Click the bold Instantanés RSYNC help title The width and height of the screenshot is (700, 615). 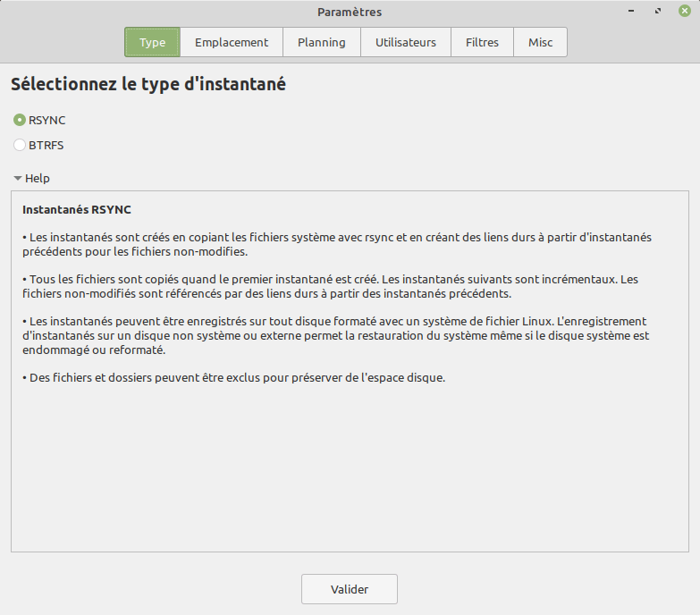click(76, 210)
